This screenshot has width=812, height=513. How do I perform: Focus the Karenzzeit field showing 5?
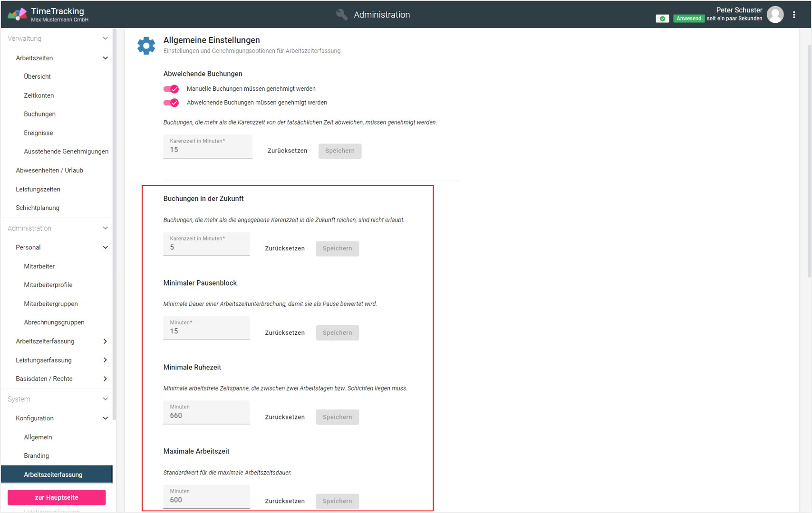pos(206,244)
